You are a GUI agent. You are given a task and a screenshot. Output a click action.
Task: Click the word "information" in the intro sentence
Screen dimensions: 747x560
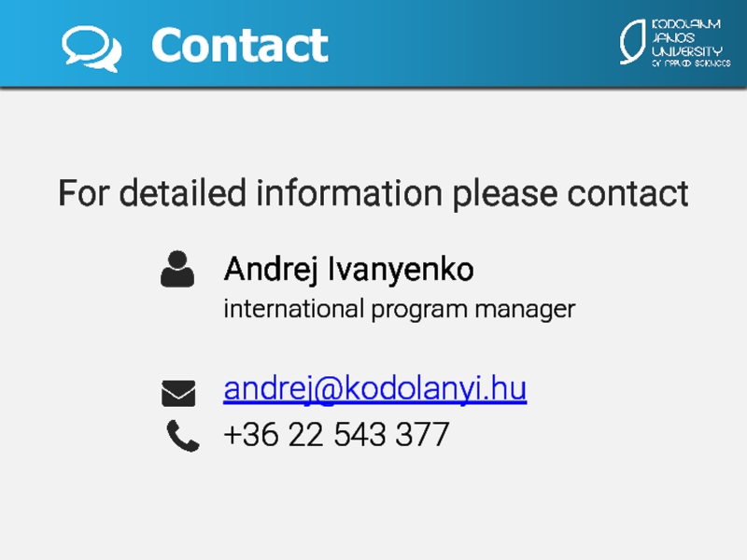pos(348,193)
